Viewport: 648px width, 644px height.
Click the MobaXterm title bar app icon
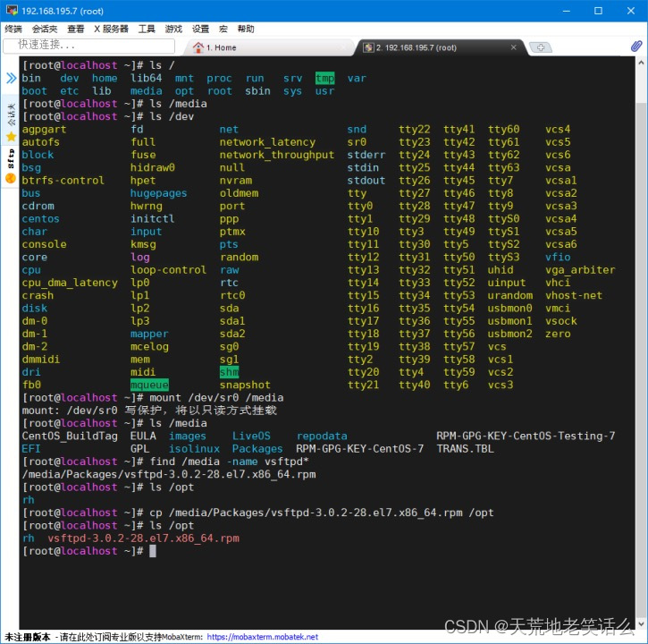(x=12, y=11)
